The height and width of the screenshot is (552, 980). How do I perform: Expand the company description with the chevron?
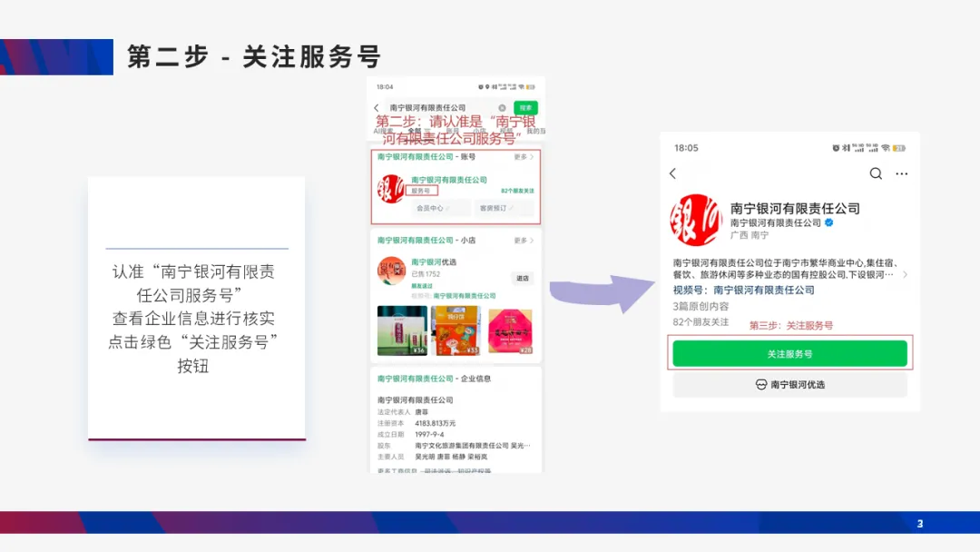905,274
